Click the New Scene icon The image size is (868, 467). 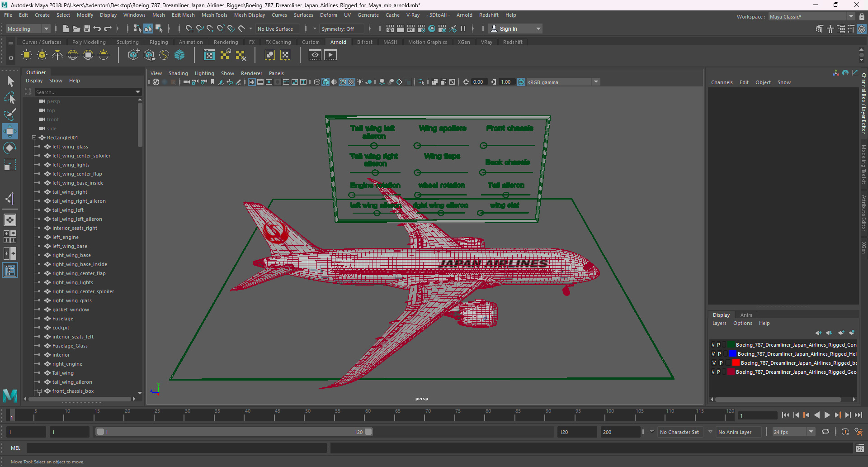(x=66, y=29)
